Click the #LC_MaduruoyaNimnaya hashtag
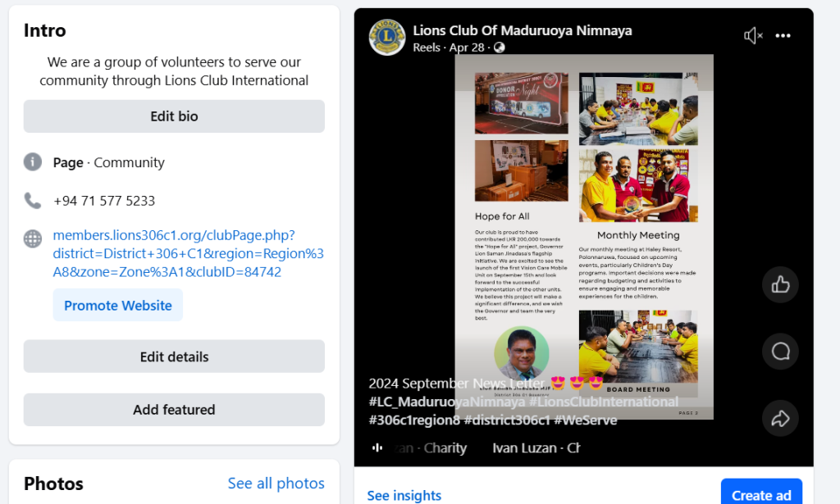 coord(447,402)
